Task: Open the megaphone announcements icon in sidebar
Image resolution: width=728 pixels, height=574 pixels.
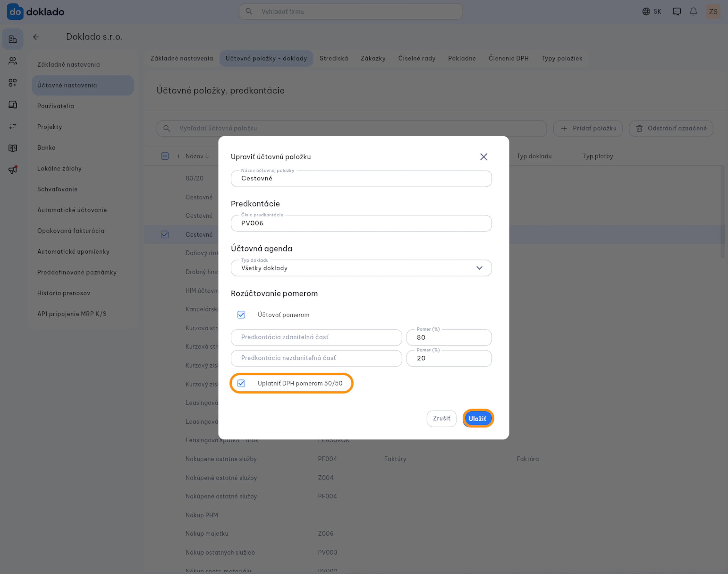Action: (13, 170)
